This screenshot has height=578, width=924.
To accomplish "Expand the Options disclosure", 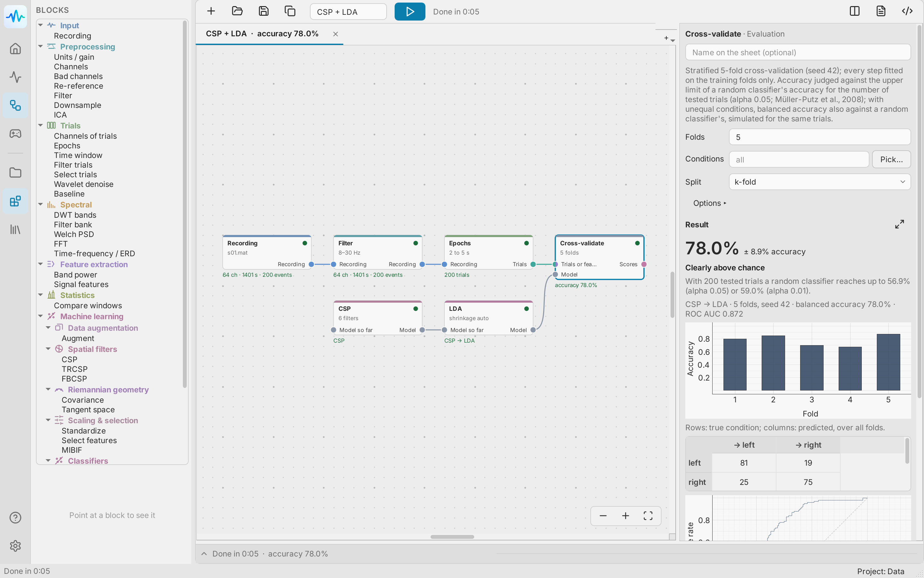I will point(709,203).
